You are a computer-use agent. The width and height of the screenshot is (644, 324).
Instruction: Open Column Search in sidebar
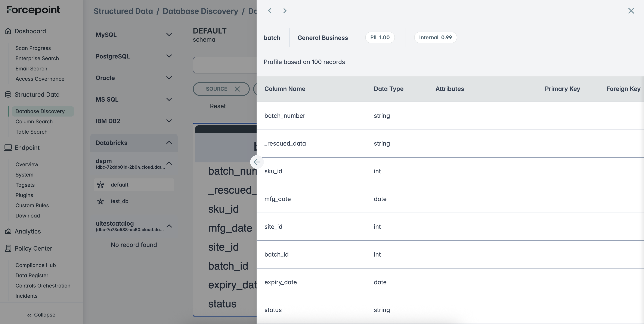(34, 122)
